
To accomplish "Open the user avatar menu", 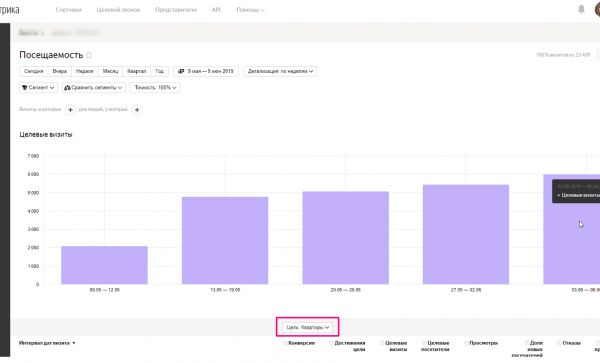I will [597, 9].
